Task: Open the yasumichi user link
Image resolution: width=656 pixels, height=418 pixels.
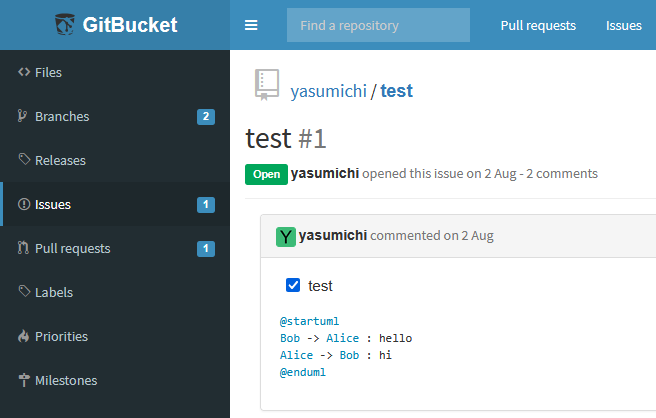Action: pyautogui.click(x=328, y=91)
